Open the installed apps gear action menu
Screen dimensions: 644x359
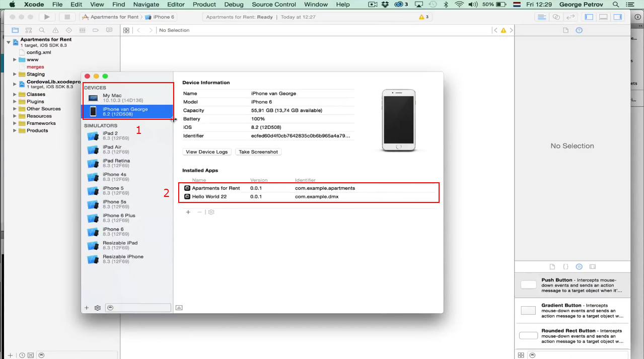click(211, 212)
